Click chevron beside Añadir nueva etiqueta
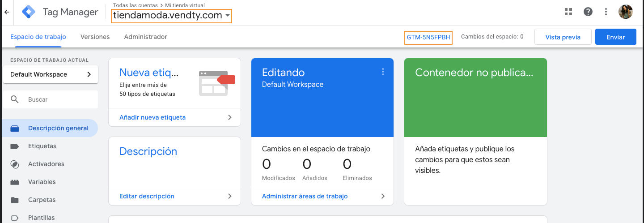Screen dimensions: 644x223 pyautogui.click(x=230, y=117)
